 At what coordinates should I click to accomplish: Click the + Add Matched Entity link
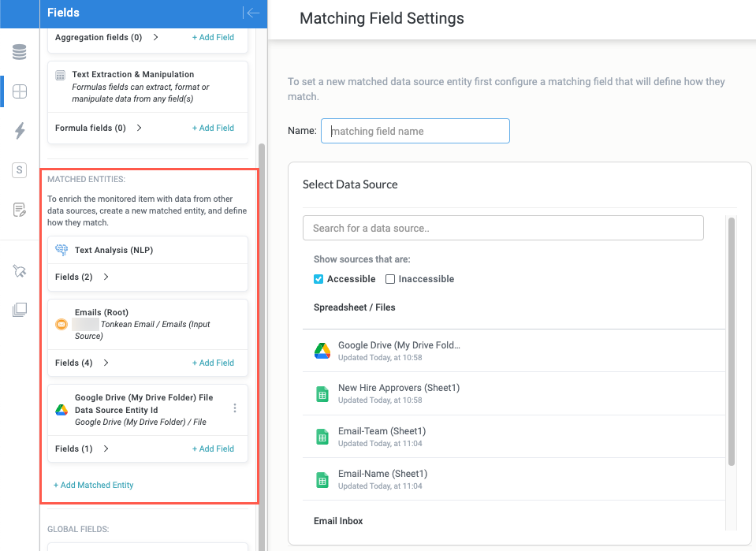tap(93, 485)
